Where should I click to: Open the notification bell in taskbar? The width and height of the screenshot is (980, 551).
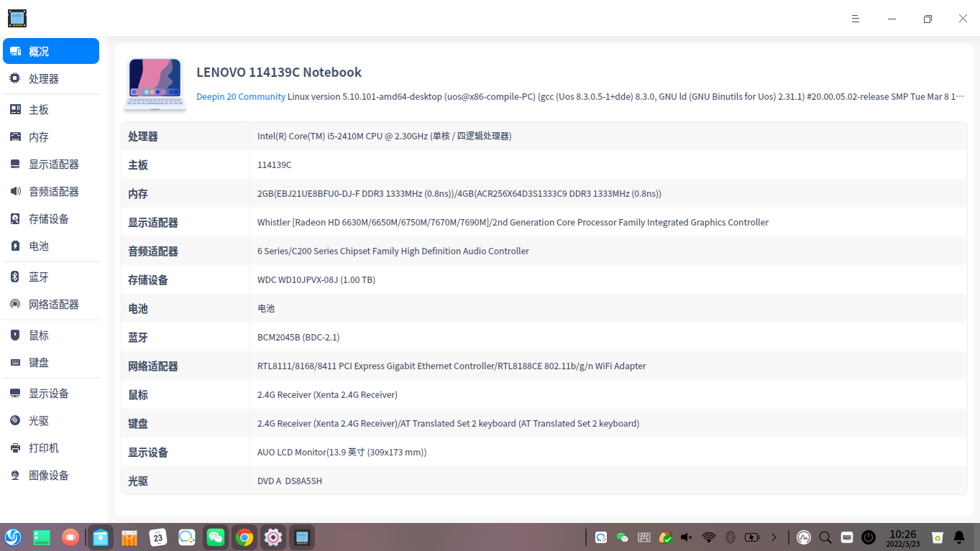click(x=959, y=537)
